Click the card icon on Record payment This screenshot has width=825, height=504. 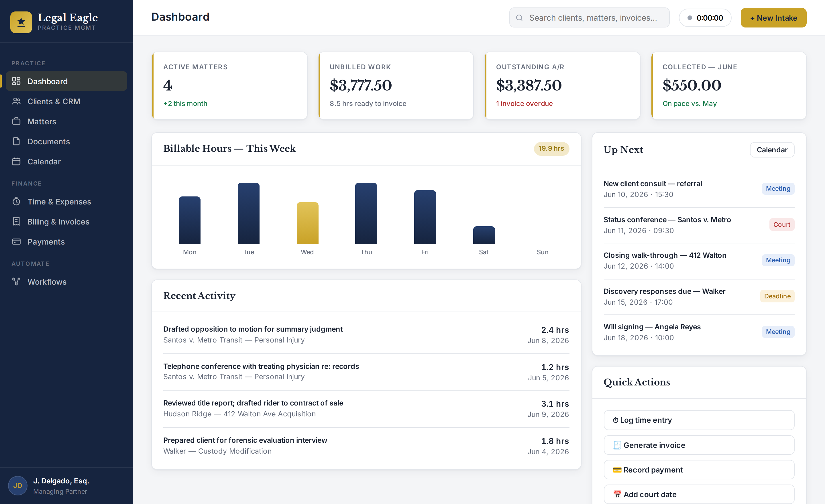click(617, 470)
